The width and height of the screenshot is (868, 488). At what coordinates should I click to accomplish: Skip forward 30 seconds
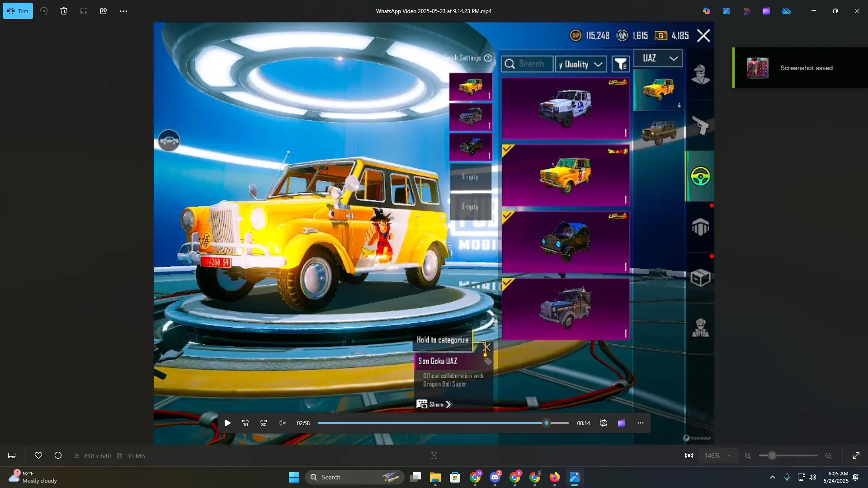click(264, 423)
